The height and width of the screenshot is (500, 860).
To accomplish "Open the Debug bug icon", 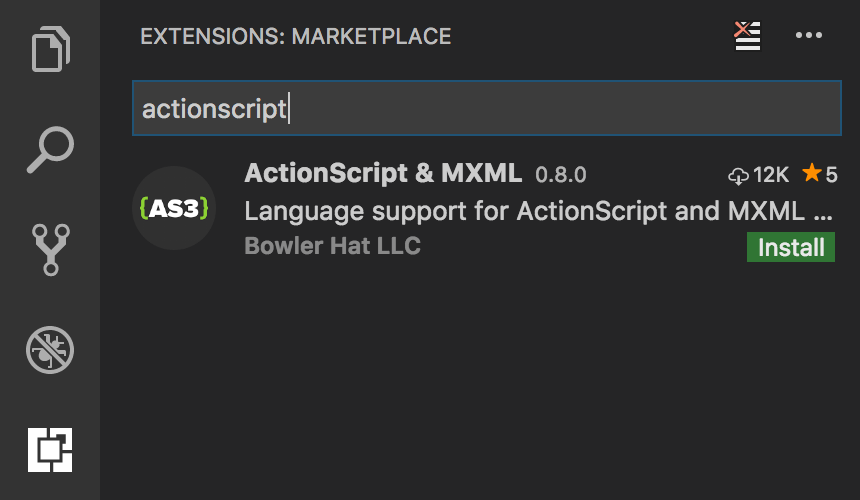I will coord(50,350).
